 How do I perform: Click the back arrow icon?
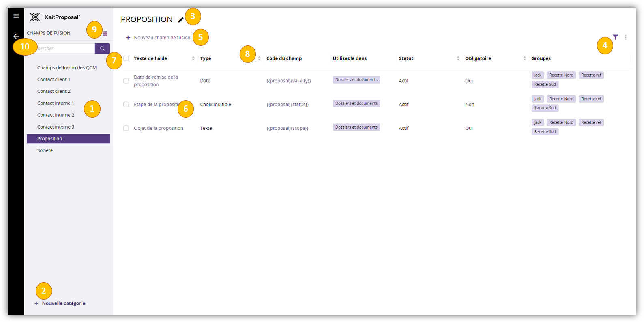click(x=16, y=36)
